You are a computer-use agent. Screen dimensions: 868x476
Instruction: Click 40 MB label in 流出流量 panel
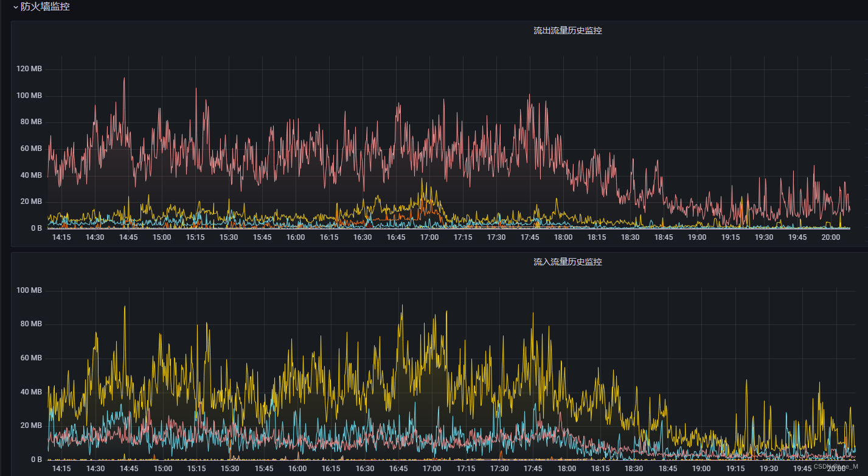pos(31,175)
